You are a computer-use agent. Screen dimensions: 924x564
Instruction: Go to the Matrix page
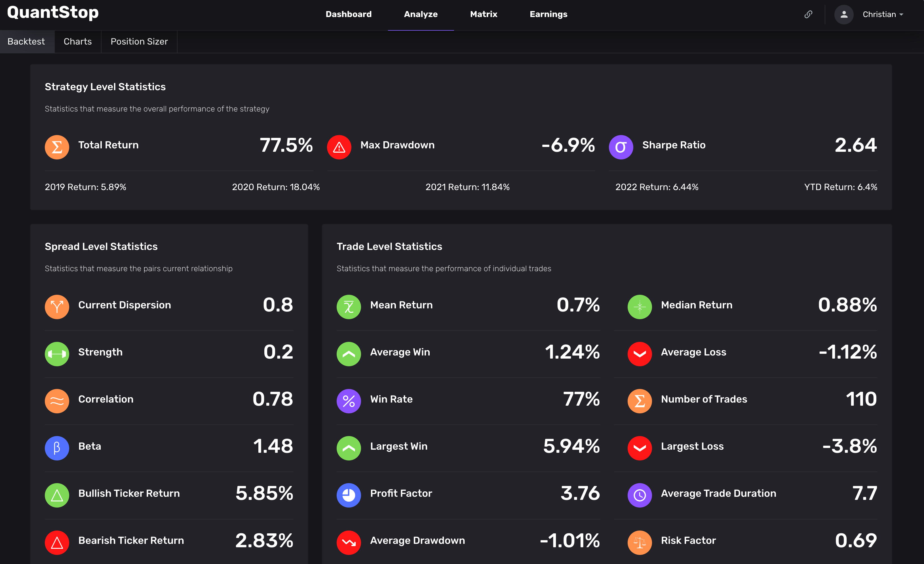tap(483, 14)
